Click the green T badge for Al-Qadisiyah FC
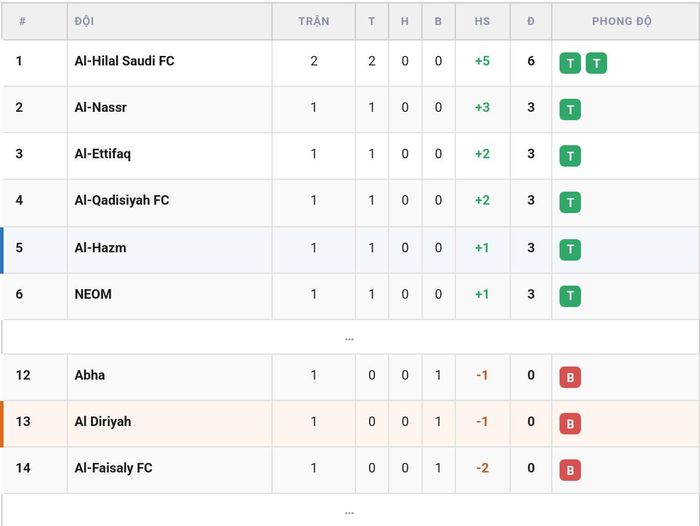700x526 pixels. point(570,202)
